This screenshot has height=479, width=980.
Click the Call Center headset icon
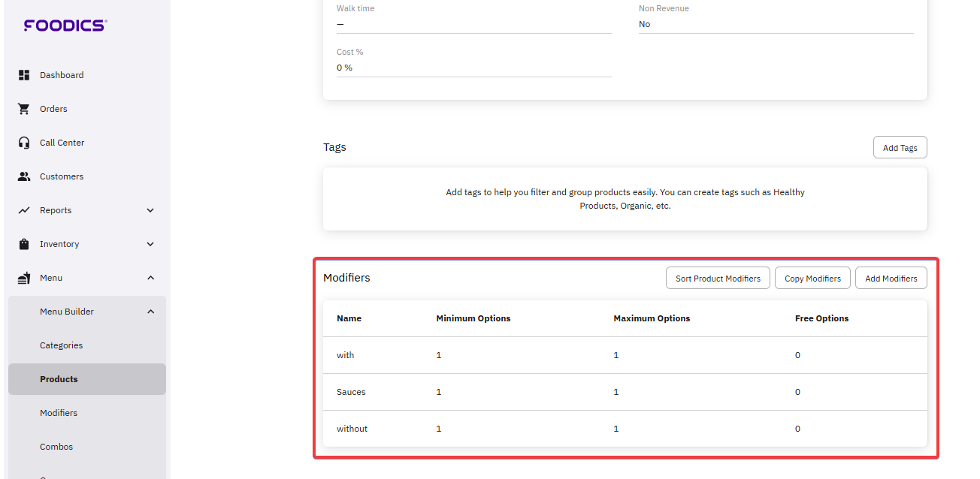[x=24, y=143]
